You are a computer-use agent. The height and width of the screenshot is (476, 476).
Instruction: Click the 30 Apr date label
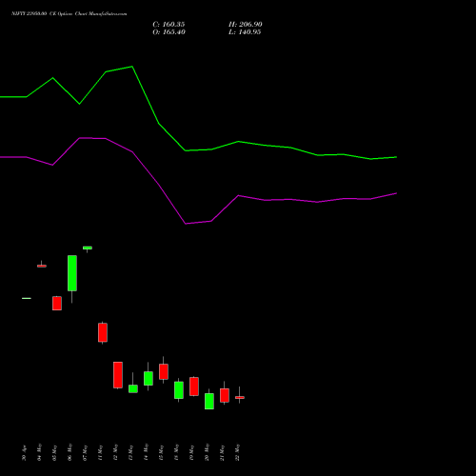pos(25,453)
